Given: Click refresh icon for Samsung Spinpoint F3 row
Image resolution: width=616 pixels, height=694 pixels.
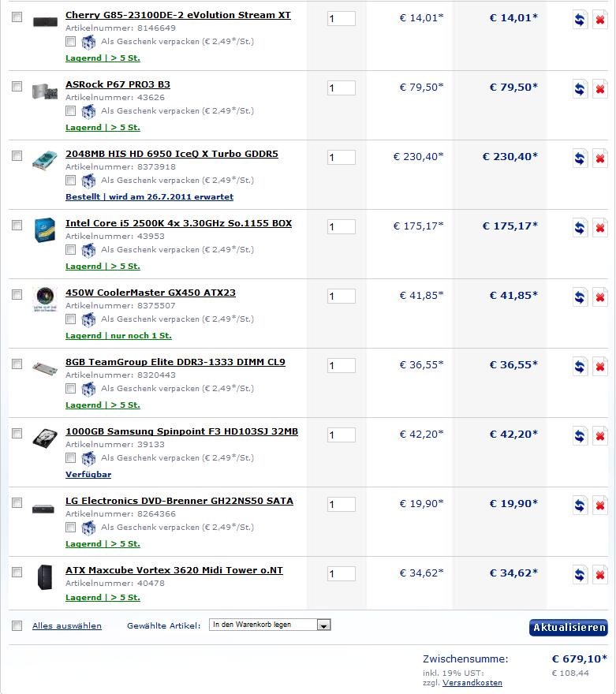Looking at the screenshot, I should (x=580, y=436).
